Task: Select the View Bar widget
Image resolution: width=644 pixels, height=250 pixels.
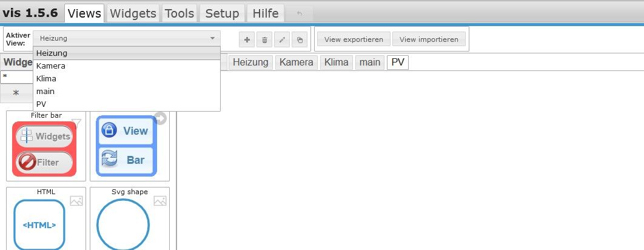Action: point(129,146)
